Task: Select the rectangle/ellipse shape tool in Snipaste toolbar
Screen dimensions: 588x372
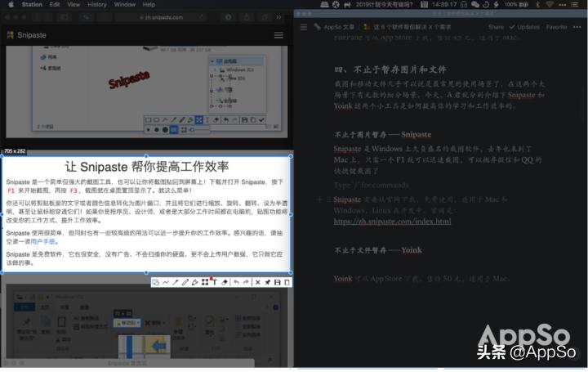Action: (156, 283)
